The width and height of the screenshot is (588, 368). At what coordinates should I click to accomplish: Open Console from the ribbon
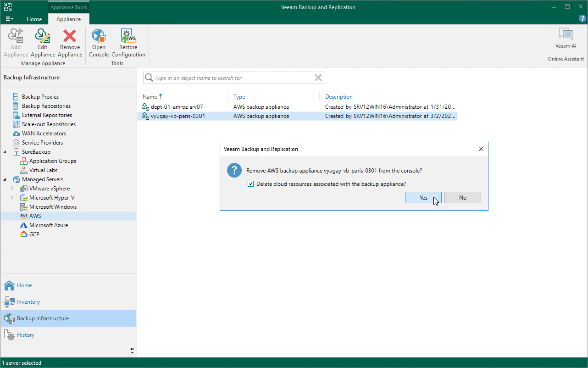click(99, 43)
